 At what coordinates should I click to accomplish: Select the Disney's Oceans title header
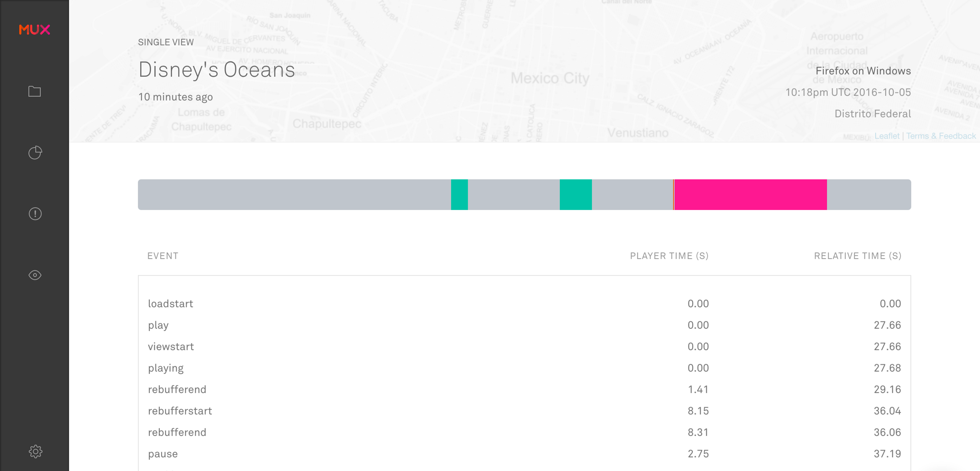click(x=216, y=70)
